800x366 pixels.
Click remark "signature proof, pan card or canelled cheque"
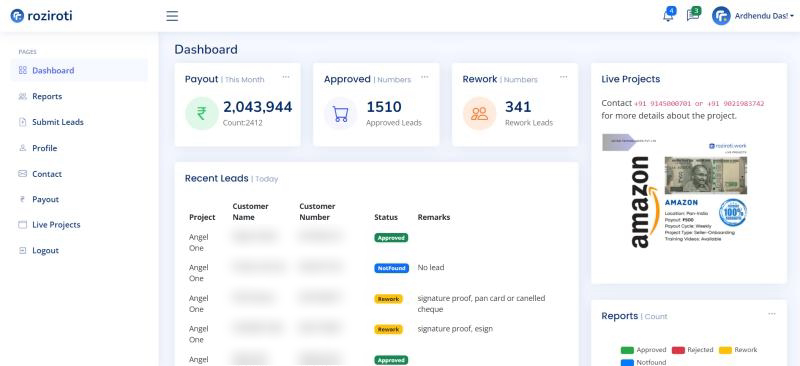click(481, 303)
